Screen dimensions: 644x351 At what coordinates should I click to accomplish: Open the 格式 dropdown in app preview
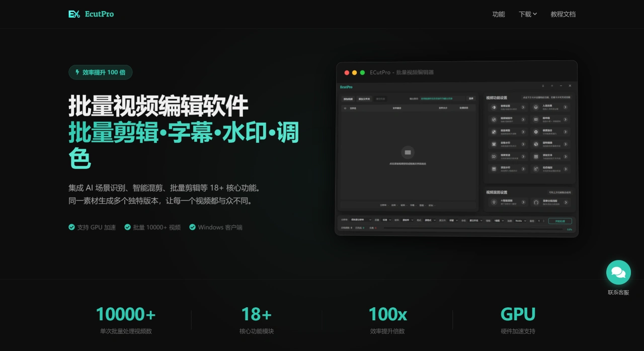click(x=430, y=220)
